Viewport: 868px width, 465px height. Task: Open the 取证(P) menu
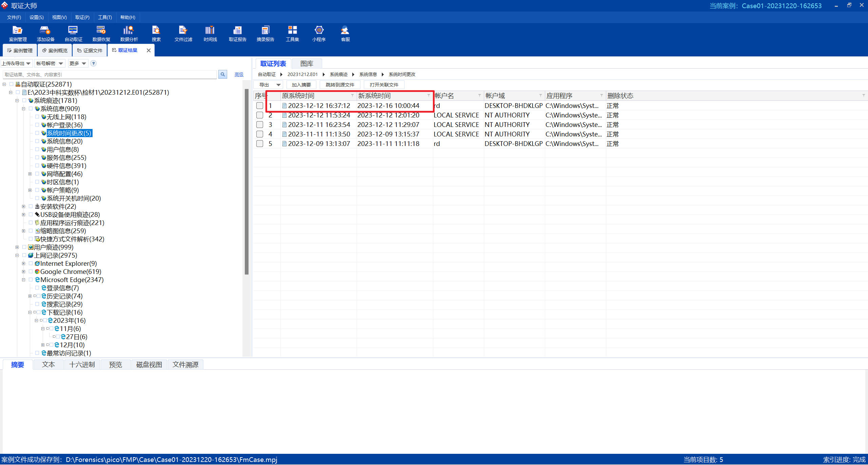click(82, 17)
